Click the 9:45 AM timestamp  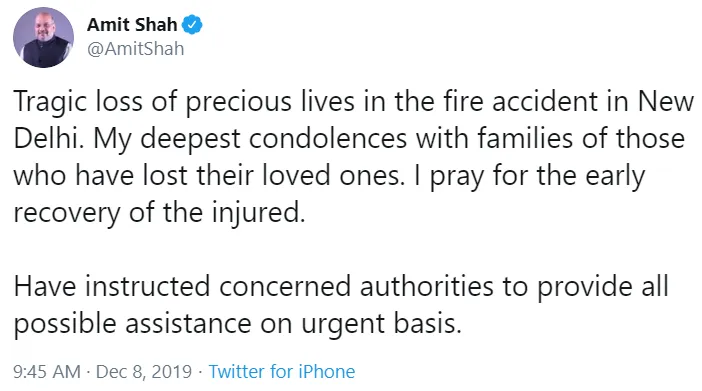coord(47,372)
